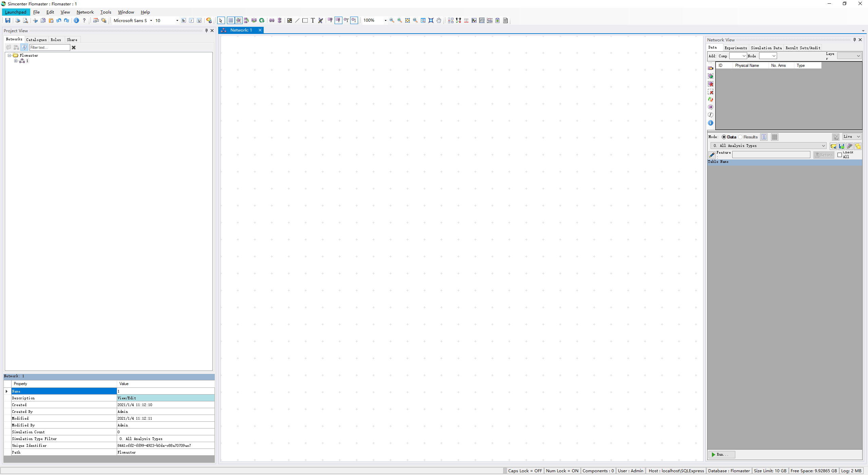Click the Filter text input field
Screen dimensions: 868x475
pyautogui.click(x=50, y=47)
